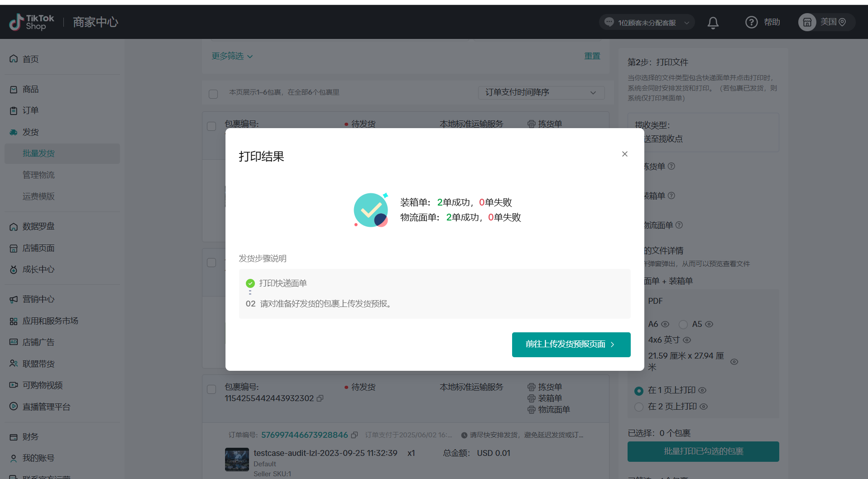This screenshot has height=479, width=868.
Task: Click the product thumbnail image in order
Action: [237, 460]
